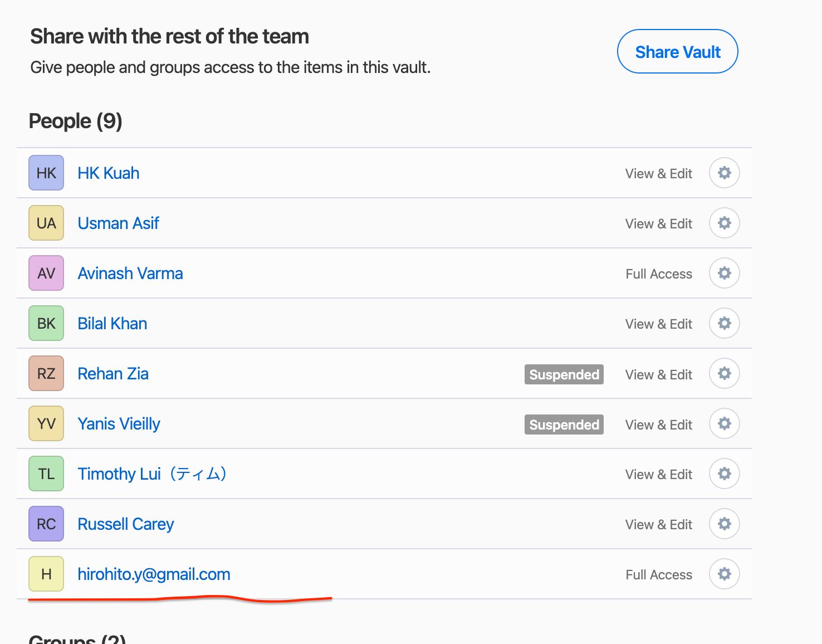822x644 pixels.
Task: Open gear settings for Usman Asif
Action: 724,223
